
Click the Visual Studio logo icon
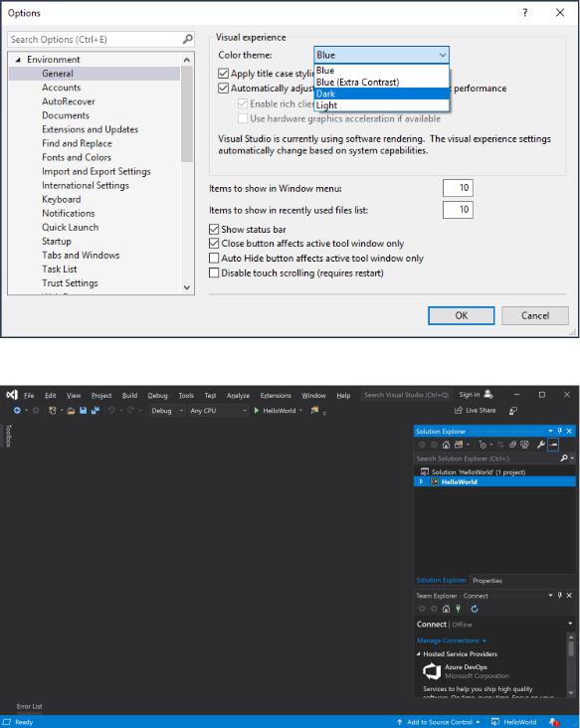tap(12, 395)
